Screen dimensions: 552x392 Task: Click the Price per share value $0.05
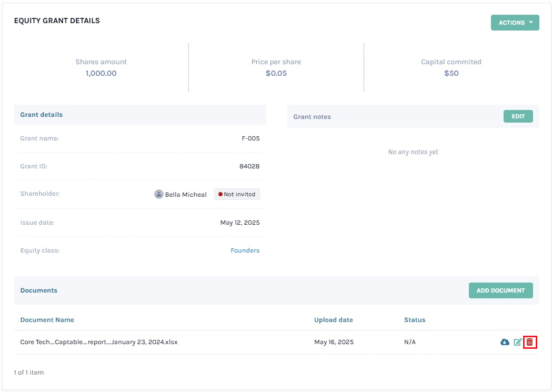(276, 73)
